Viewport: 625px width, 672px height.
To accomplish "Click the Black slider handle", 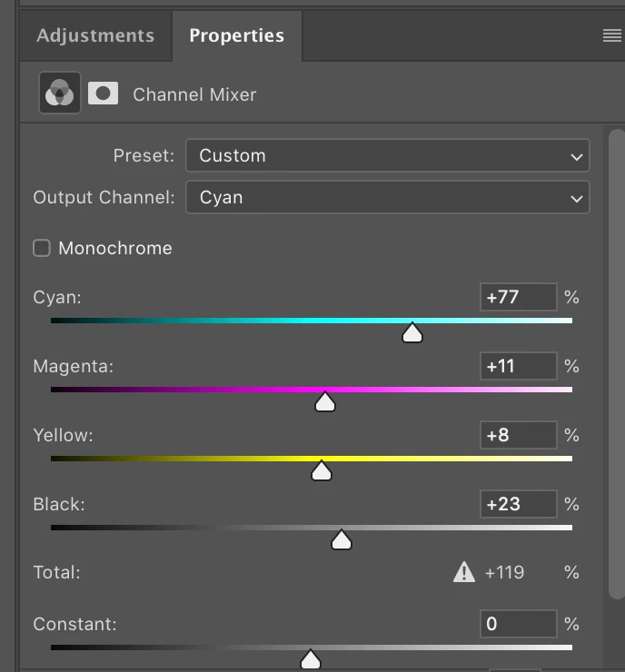I will point(342,540).
